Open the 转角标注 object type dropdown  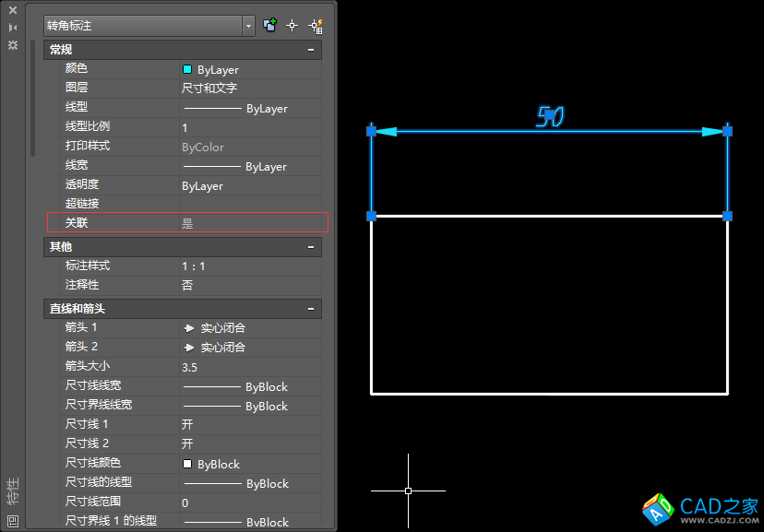pyautogui.click(x=249, y=27)
